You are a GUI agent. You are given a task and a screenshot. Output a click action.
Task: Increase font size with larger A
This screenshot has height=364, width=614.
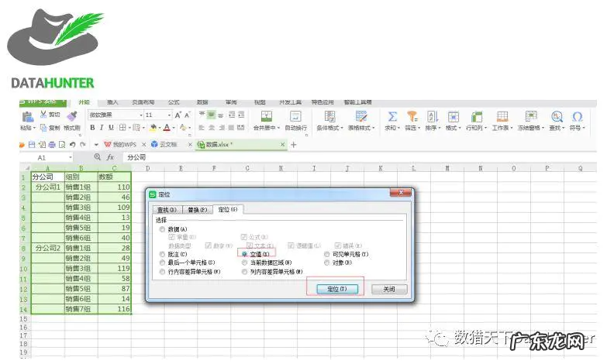point(178,115)
